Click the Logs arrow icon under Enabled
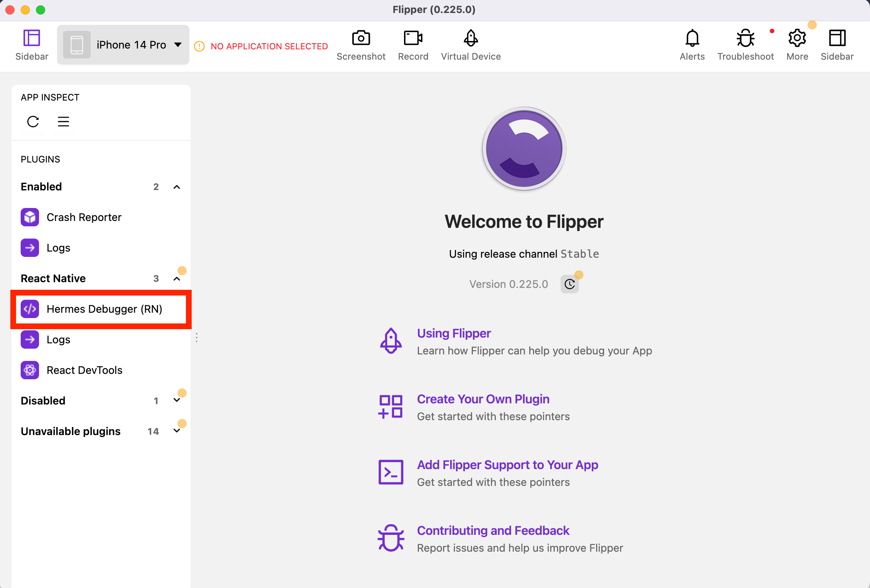Viewport: 870px width, 588px height. coord(30,248)
